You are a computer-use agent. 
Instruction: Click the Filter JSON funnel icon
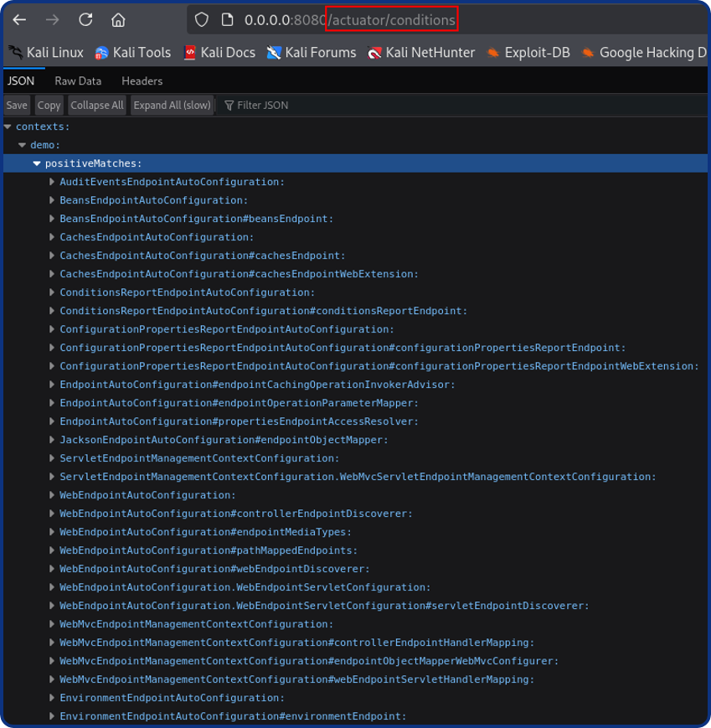228,105
